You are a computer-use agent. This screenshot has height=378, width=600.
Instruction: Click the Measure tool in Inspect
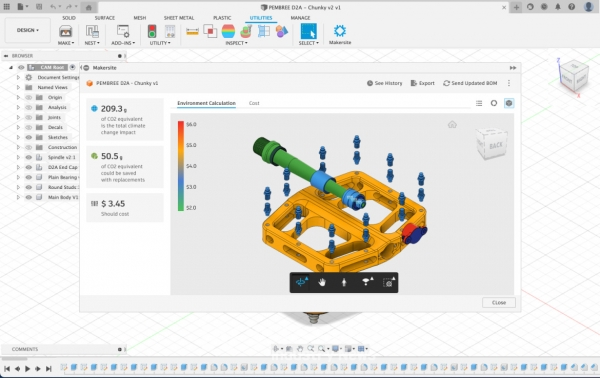click(192, 31)
